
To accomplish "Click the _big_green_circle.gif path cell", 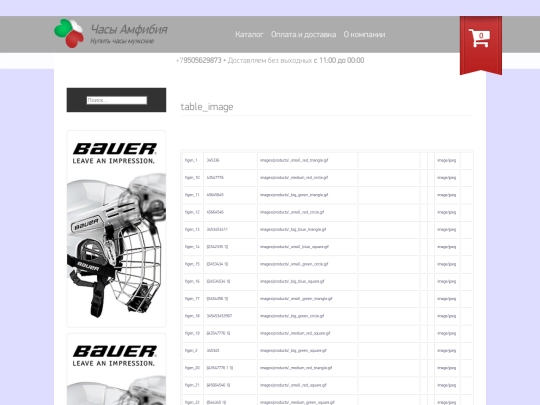I will (x=307, y=316).
